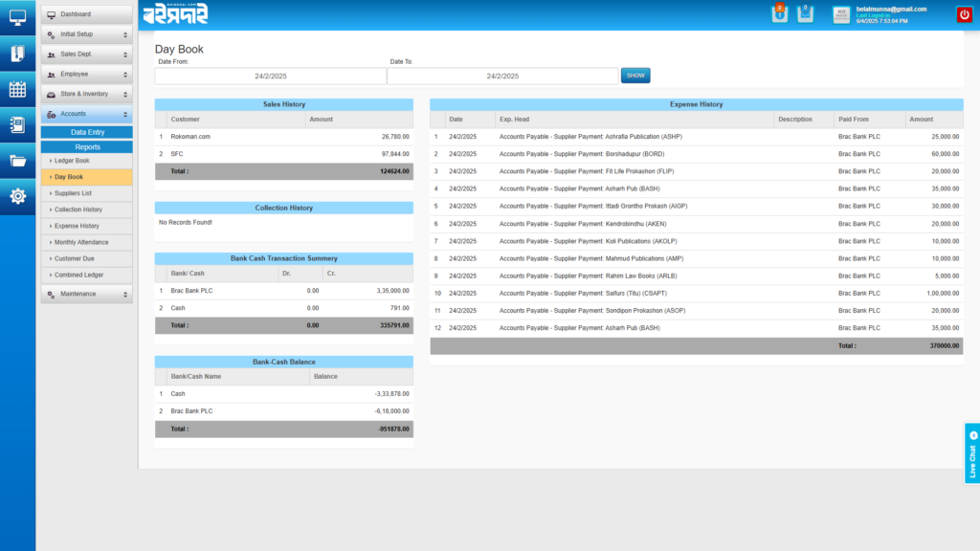Image resolution: width=980 pixels, height=551 pixels.
Task: Expand the Ledger Book report item
Action: (x=86, y=161)
